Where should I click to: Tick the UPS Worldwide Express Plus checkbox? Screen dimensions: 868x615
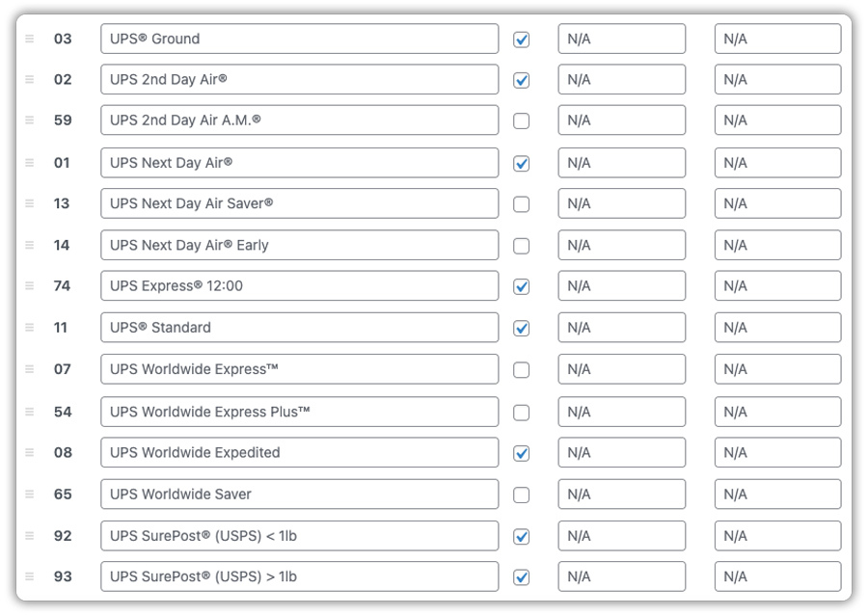point(521,413)
